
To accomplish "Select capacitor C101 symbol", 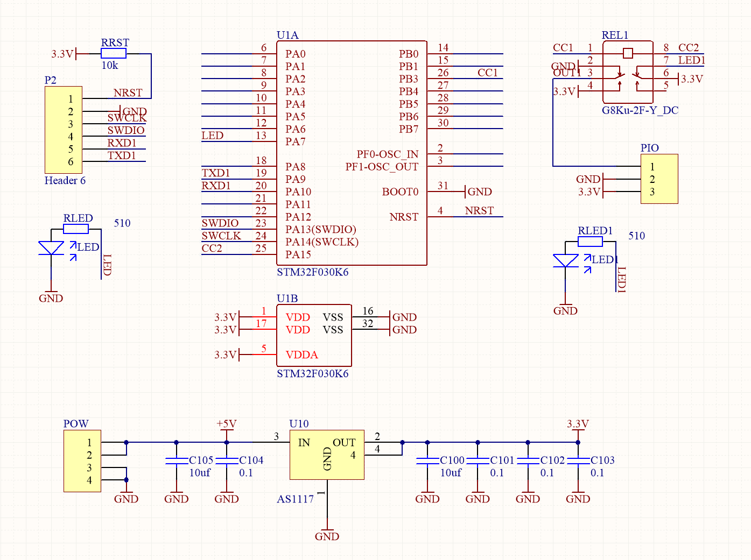I will [478, 460].
